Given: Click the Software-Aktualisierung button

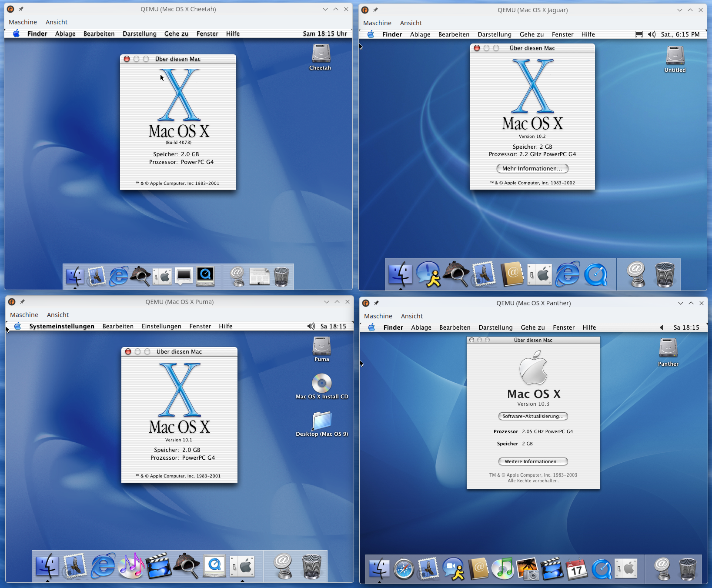Looking at the screenshot, I should [533, 416].
